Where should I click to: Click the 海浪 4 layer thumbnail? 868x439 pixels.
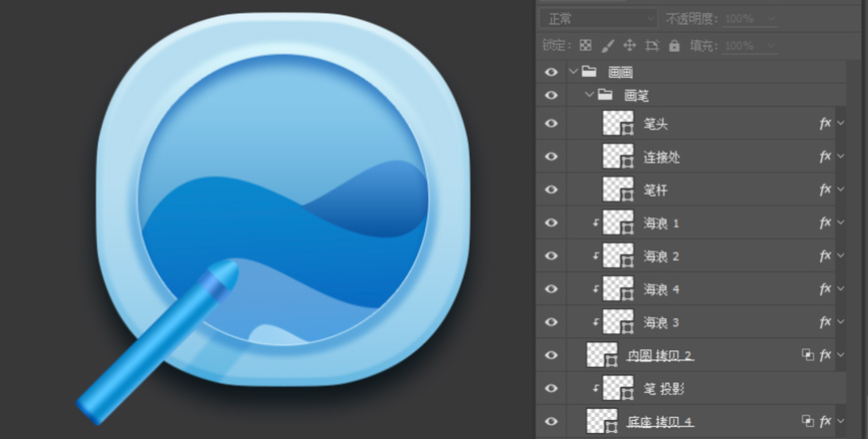[x=619, y=289]
